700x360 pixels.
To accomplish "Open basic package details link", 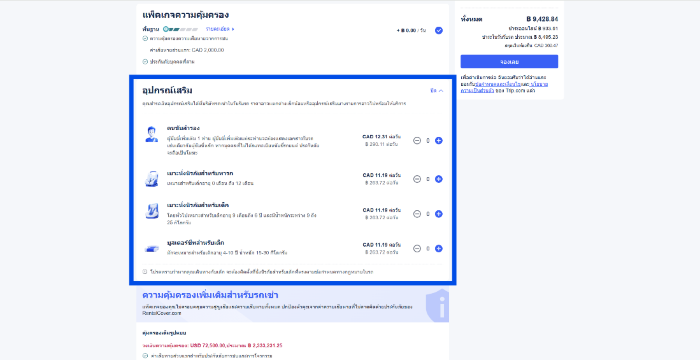I will point(220,29).
